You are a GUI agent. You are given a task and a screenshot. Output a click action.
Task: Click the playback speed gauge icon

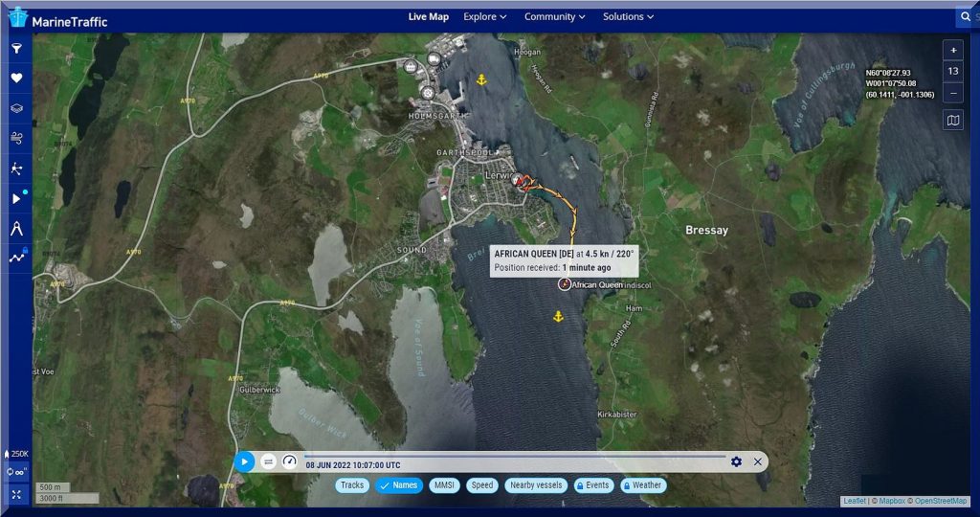pos(290,461)
